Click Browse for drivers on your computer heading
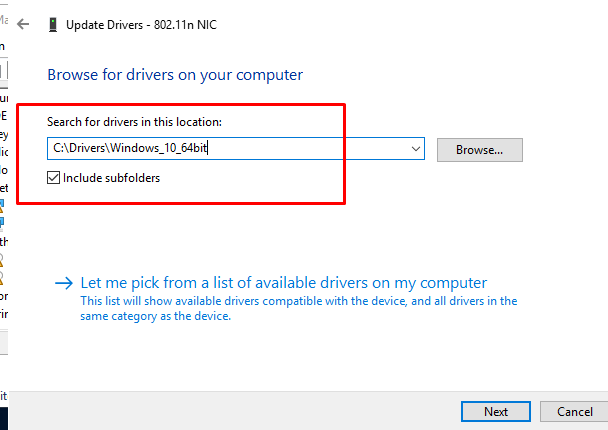 (x=175, y=75)
